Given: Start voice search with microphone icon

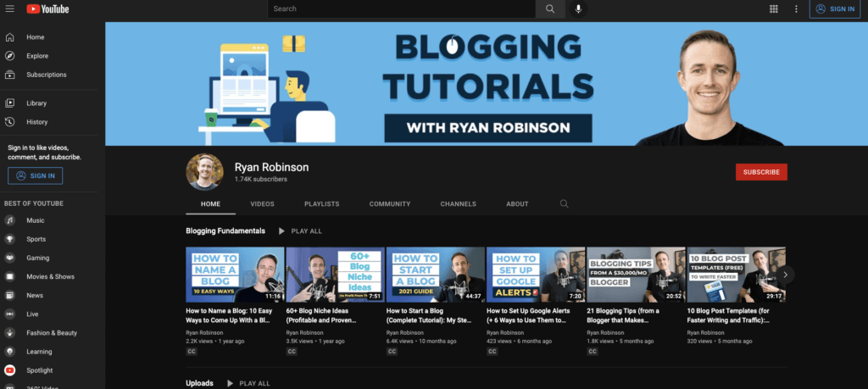Looking at the screenshot, I should [x=579, y=8].
